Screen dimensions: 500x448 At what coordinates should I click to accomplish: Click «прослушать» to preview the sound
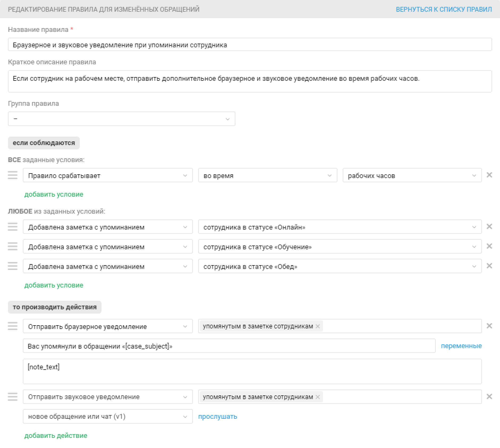(x=218, y=416)
